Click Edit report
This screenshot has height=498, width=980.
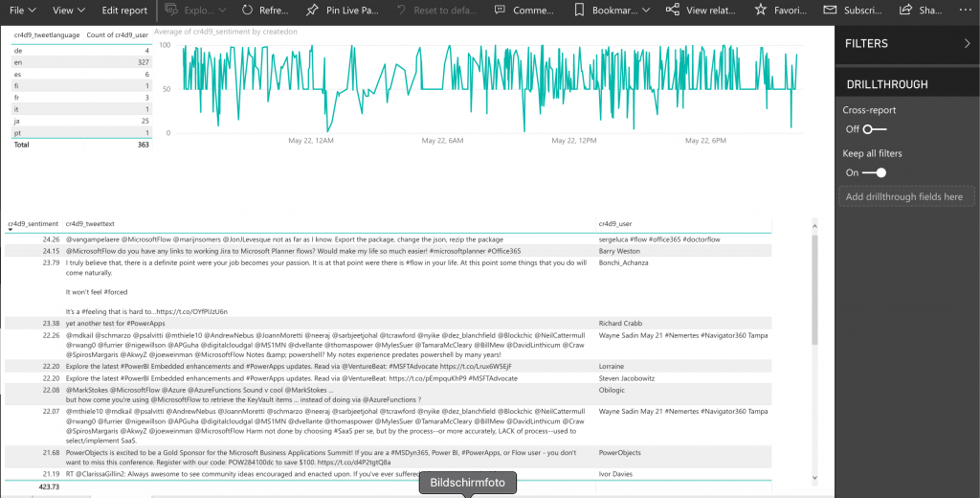tap(124, 10)
